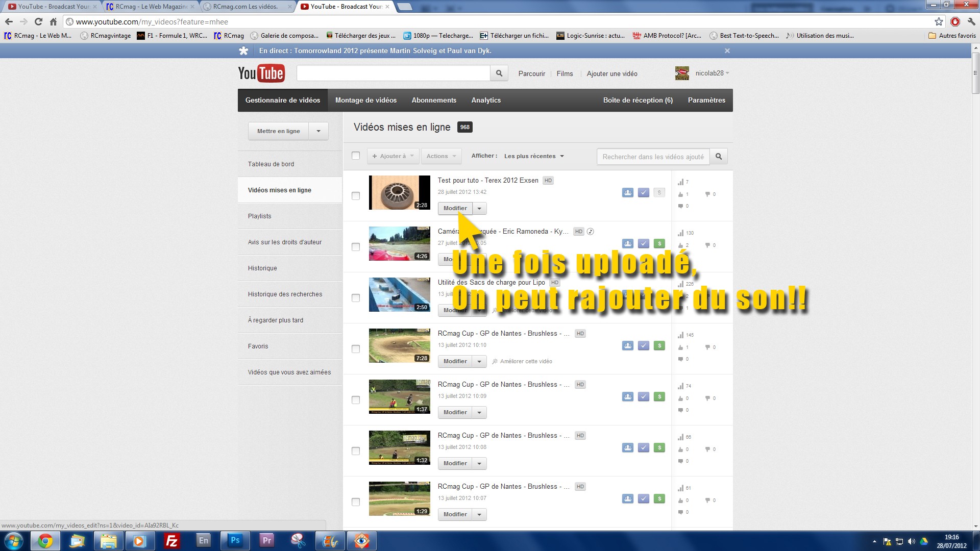The height and width of the screenshot is (551, 980).
Task: Click the green monetize icon on the 7:28 video row
Action: pyautogui.click(x=659, y=346)
